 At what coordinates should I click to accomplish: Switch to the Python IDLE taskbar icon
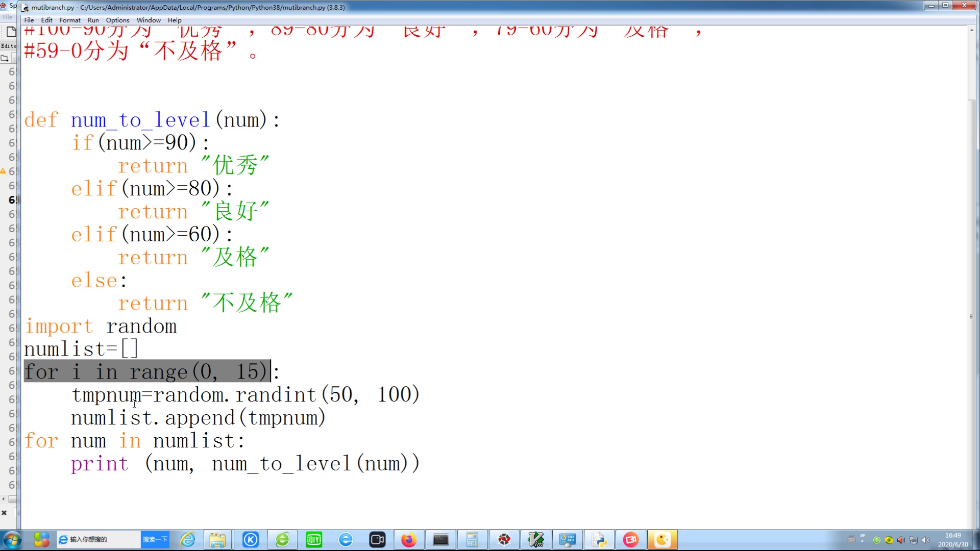599,540
